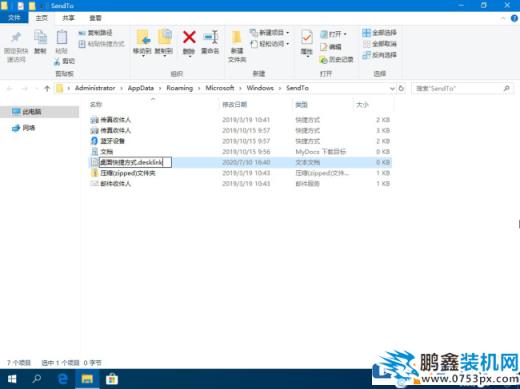Expand the address bar history dropdown

tap(392, 89)
